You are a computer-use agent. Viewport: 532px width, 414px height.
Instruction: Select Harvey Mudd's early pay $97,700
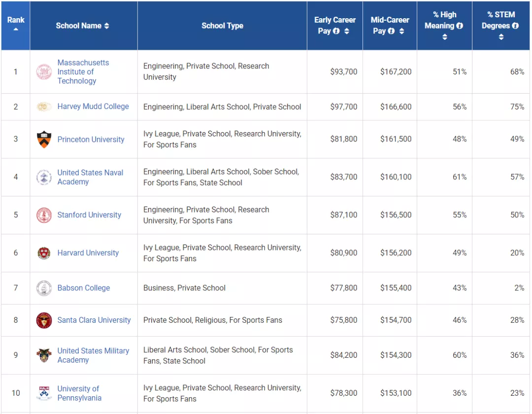click(x=344, y=106)
